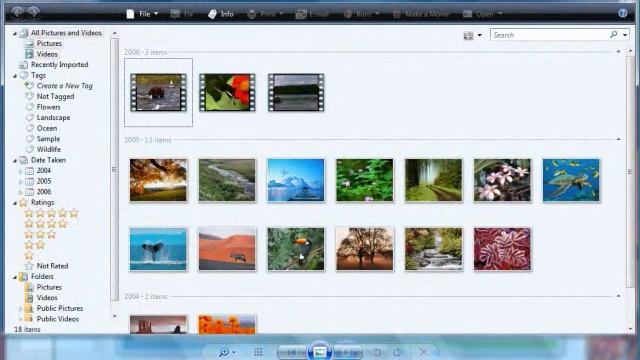This screenshot has height=360, width=640.
Task: Select Pictures under All Pictures and Videos
Action: [49, 43]
